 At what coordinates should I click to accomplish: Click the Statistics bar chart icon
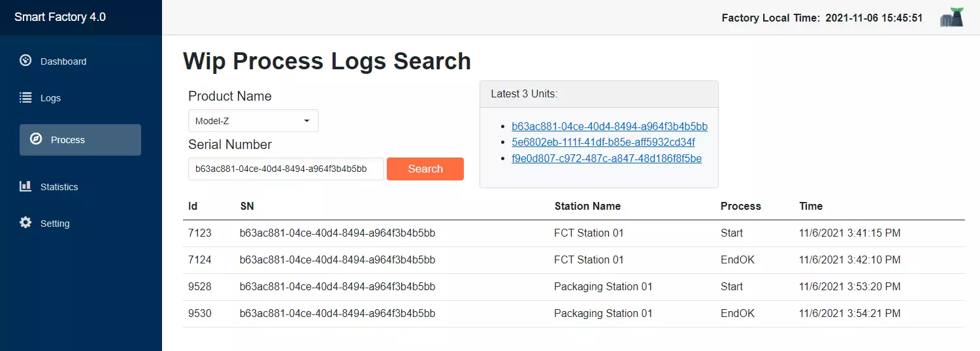pos(25,186)
